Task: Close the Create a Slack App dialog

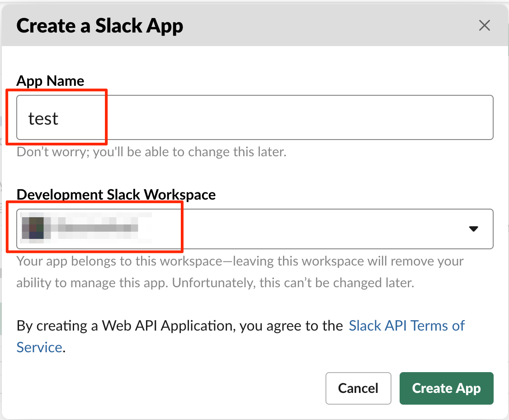Action: tap(484, 25)
